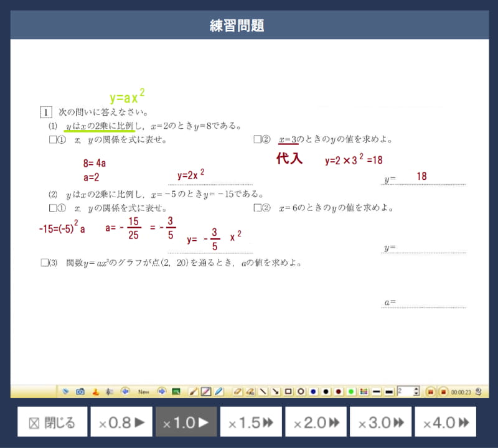The height and width of the screenshot is (448, 498).
Task: Open the multi-color palette grid
Action: tap(364, 391)
